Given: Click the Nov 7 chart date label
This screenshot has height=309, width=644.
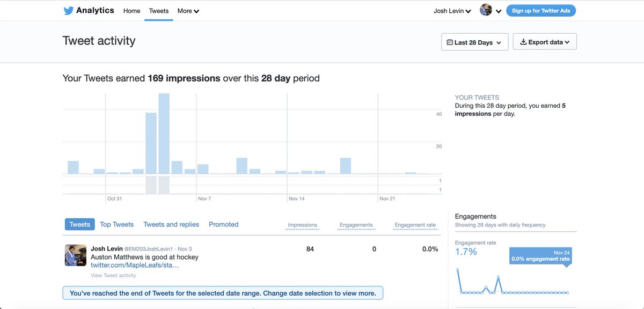Looking at the screenshot, I should (204, 198).
